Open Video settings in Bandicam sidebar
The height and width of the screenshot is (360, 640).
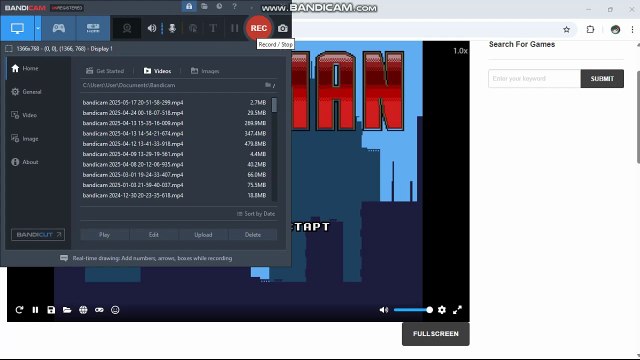point(24,115)
